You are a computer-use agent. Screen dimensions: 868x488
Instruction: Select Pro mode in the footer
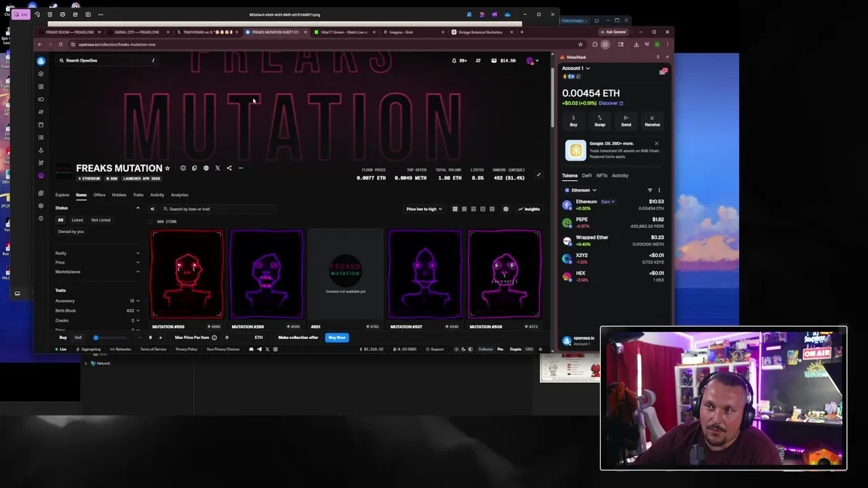[x=500, y=349]
